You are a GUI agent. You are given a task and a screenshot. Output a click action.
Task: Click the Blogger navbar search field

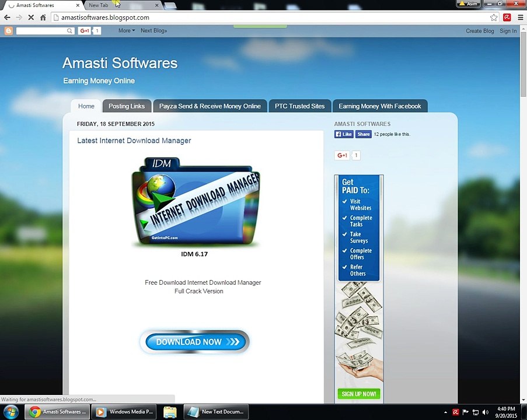tap(41, 31)
